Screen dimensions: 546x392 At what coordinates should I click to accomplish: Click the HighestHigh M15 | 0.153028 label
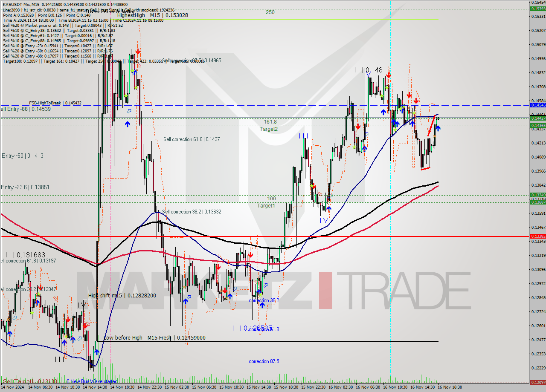[x=153, y=15]
